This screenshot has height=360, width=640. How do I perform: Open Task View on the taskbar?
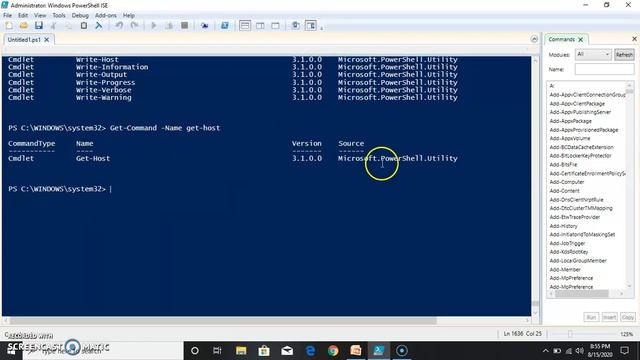[x=217, y=351]
